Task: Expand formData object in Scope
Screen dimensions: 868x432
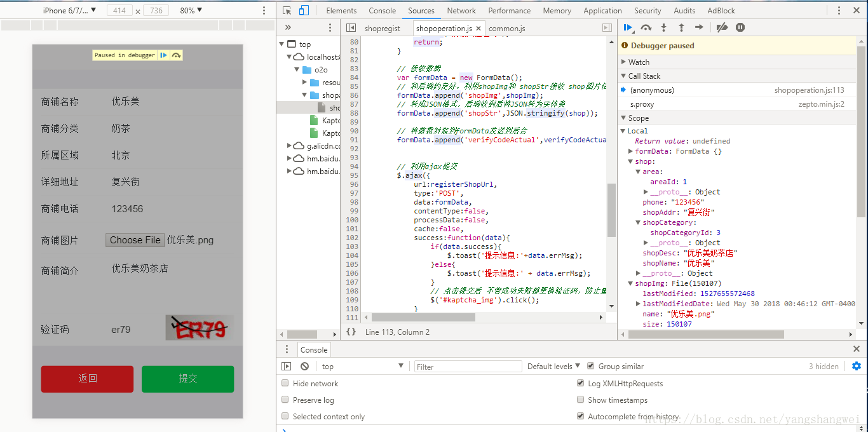Action: (630, 151)
